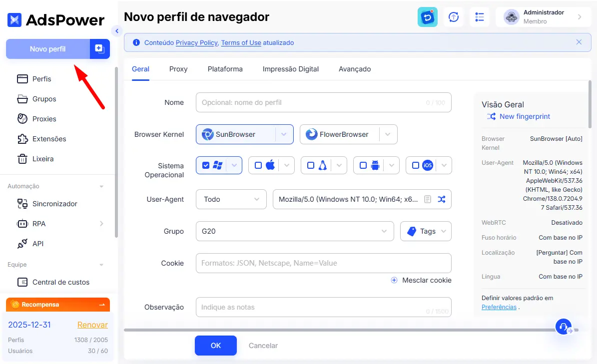The width and height of the screenshot is (597, 364).
Task: Open Lixeira trash item
Action: point(35,159)
